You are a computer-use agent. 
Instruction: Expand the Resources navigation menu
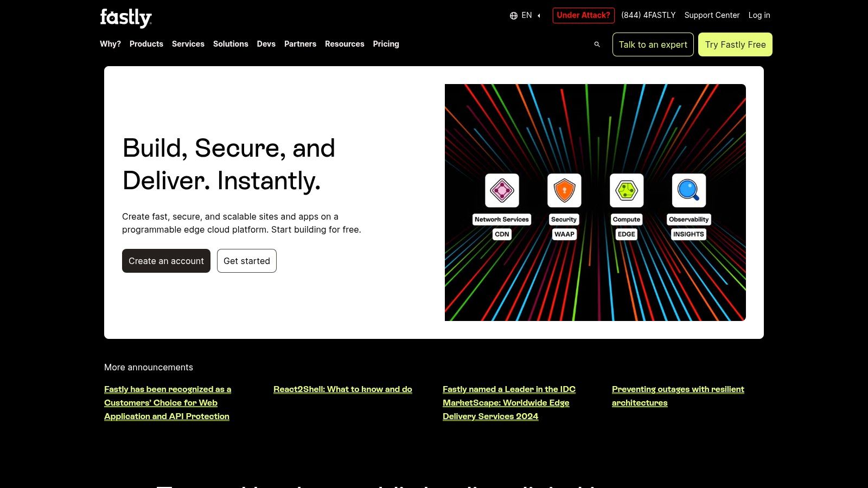[344, 44]
